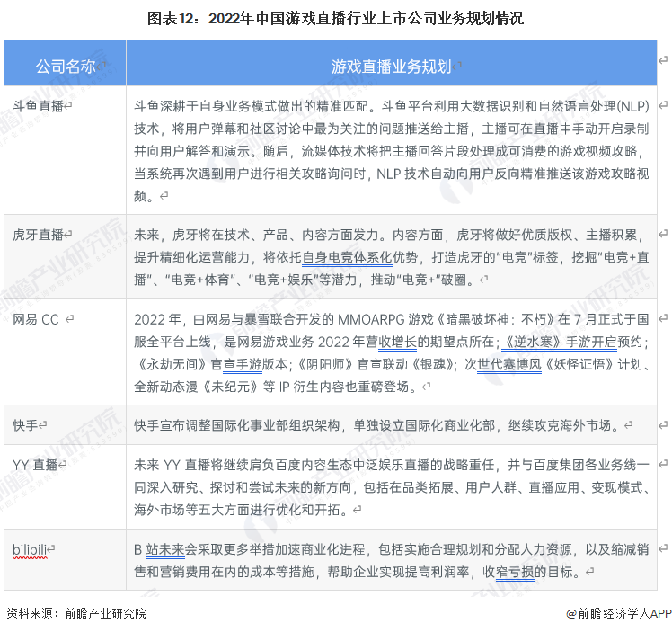
Task: Click the source note '资料来源：前瞻产业研究院'
Action: point(76,613)
